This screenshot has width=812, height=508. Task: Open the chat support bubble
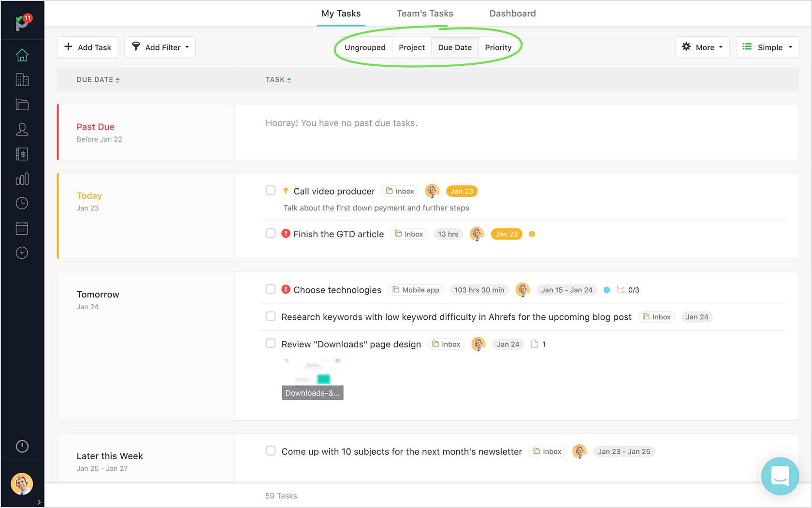[x=780, y=476]
